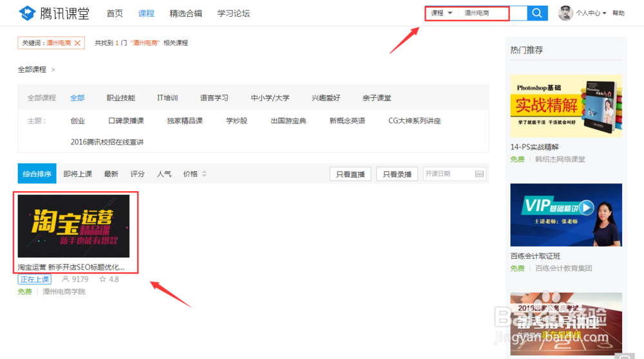The image size is (644, 359).
Task: Click the 4.8 star rating
Action: coord(109,279)
